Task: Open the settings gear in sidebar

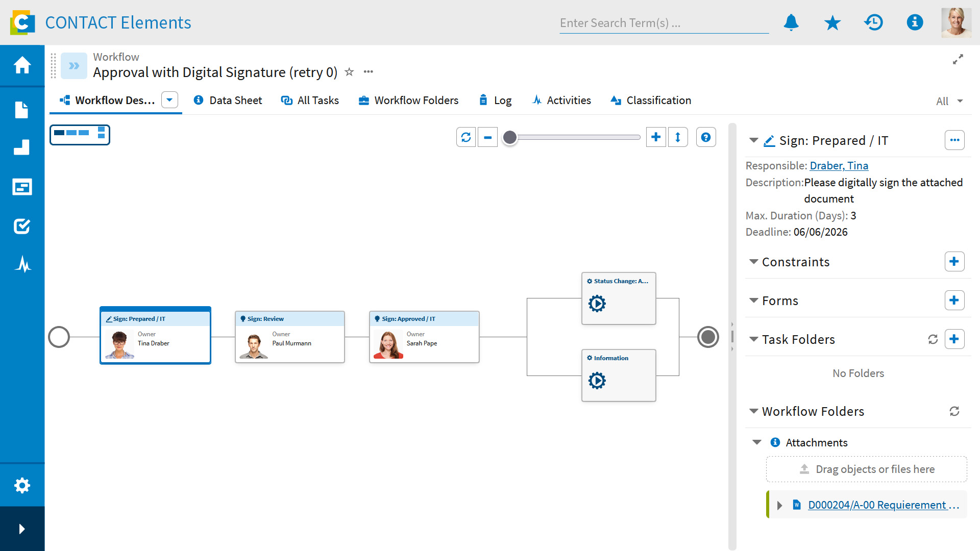Action: (22, 485)
